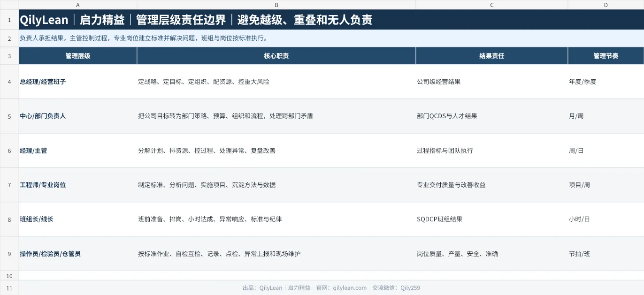The image size is (644, 295).
Task: Select cell 总经理/经营班子
Action: (x=78, y=82)
